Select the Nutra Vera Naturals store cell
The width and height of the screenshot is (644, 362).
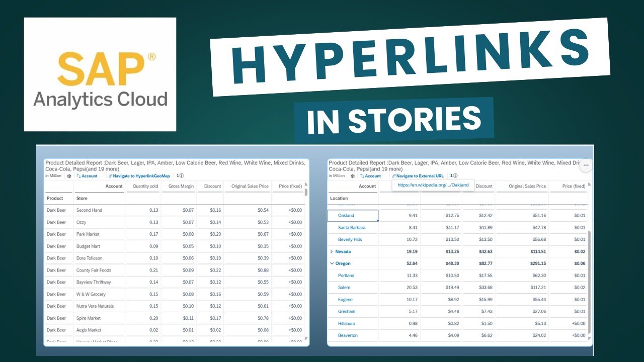[95, 306]
